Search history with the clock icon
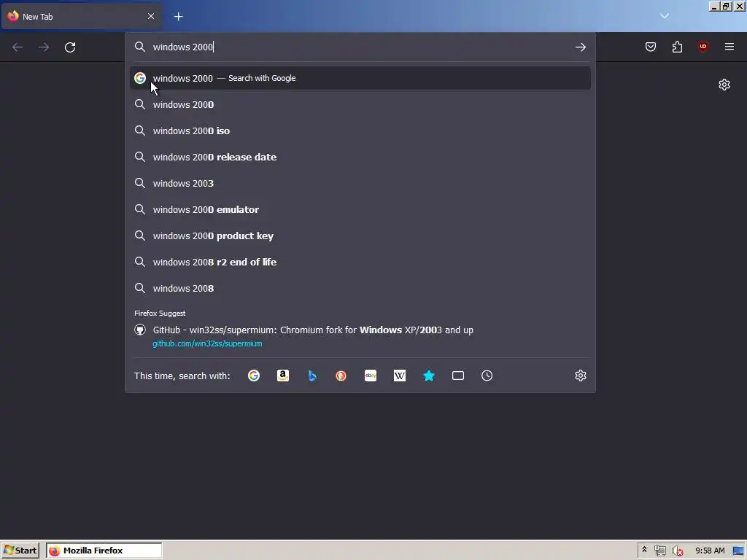The image size is (747, 560). coord(487,376)
